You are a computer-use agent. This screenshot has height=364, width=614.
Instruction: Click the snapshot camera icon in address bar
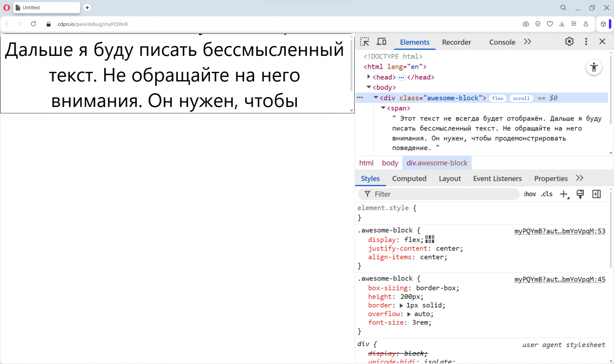pyautogui.click(x=526, y=24)
